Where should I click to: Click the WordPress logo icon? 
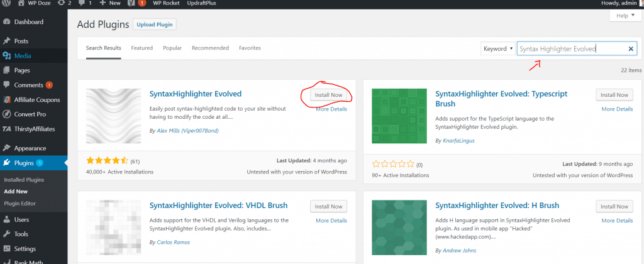(6, 3)
